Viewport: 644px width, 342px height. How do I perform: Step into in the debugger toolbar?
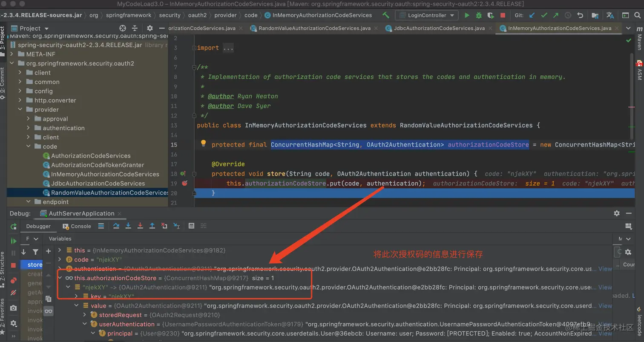point(128,226)
